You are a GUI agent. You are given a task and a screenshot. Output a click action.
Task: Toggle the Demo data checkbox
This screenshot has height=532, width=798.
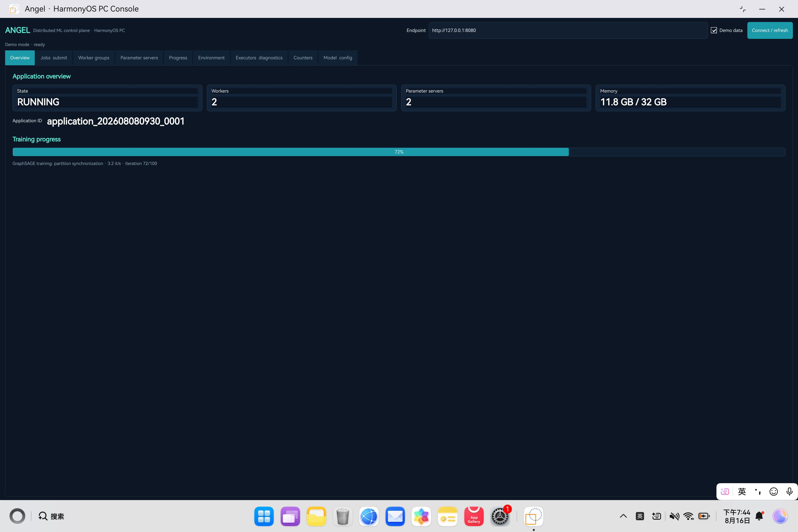click(x=714, y=30)
